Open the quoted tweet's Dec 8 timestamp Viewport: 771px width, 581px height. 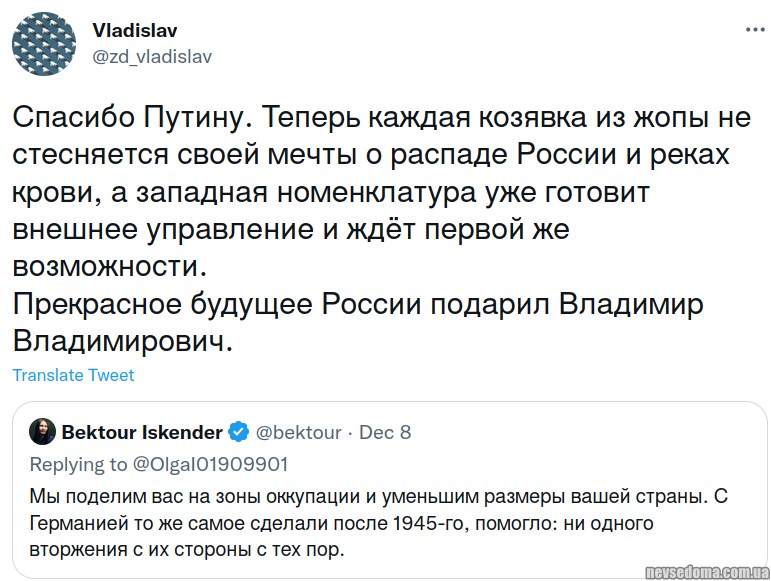(385, 432)
